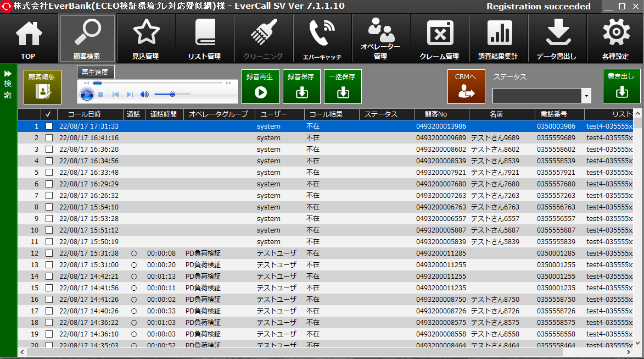
Task: Click the vertical scrollbar up arrow
Action: (x=637, y=113)
